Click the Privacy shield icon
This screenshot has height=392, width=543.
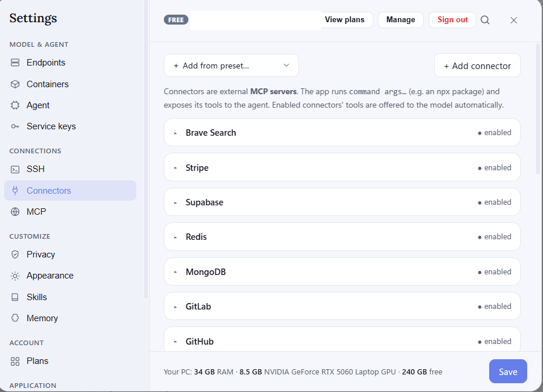point(15,255)
